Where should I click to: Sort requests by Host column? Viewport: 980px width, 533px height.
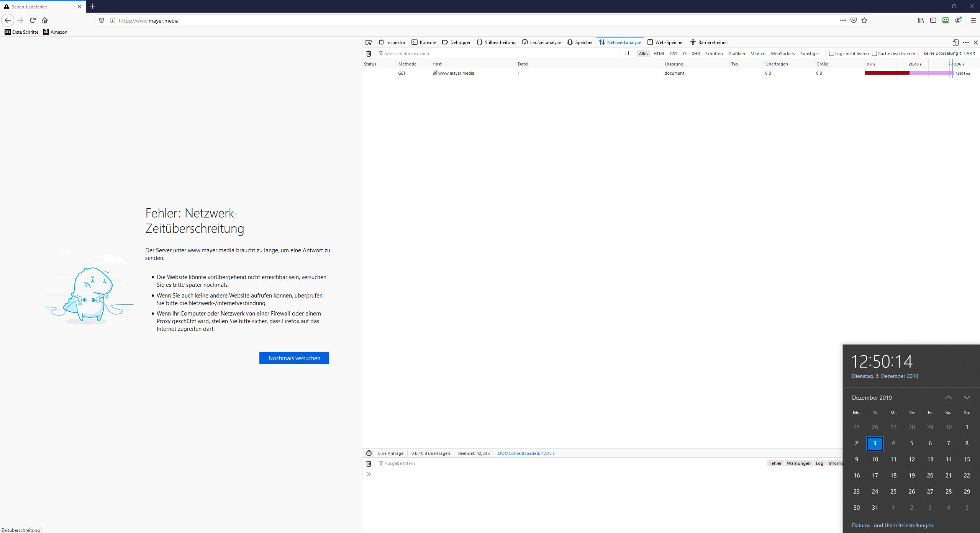(474, 64)
